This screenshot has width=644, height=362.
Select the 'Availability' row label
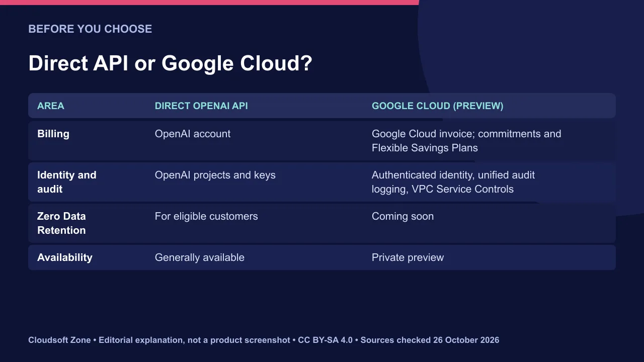point(65,257)
